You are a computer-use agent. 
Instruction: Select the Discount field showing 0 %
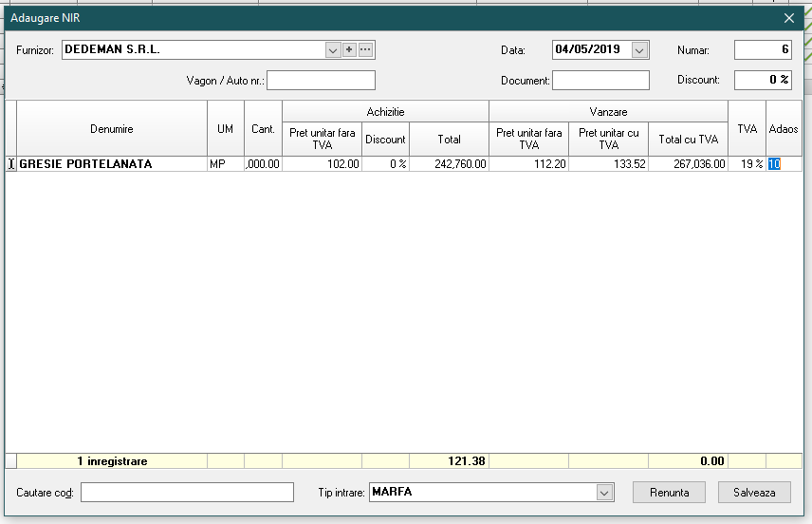pyautogui.click(x=762, y=81)
